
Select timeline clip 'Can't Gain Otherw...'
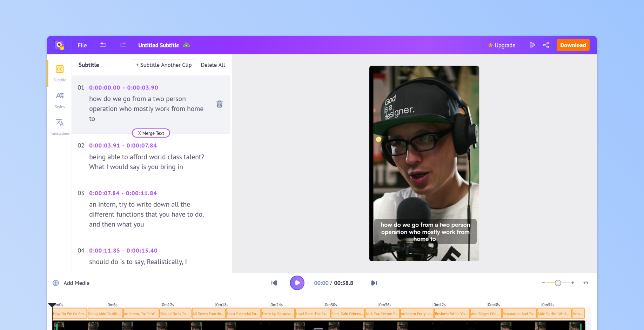(x=348, y=314)
